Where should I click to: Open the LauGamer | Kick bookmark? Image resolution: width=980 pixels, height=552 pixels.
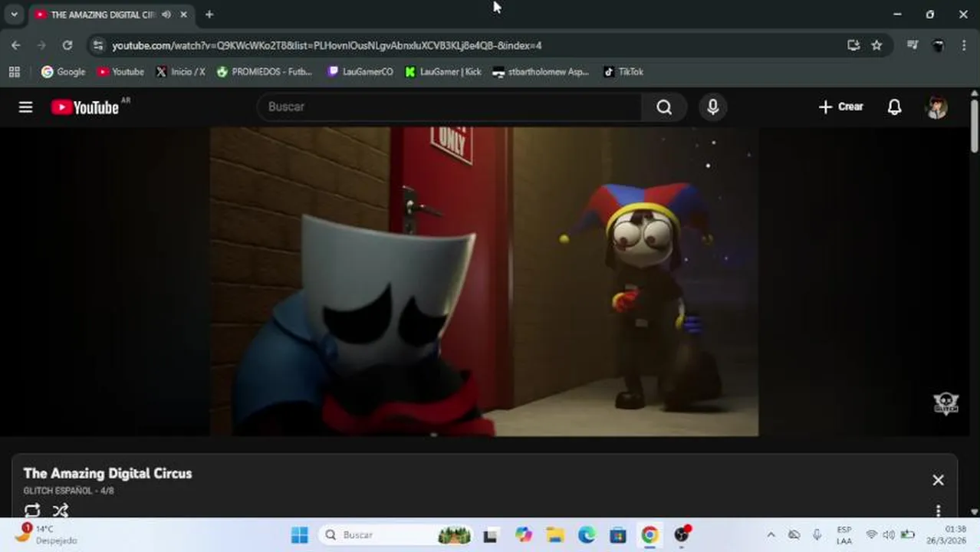[x=443, y=71]
